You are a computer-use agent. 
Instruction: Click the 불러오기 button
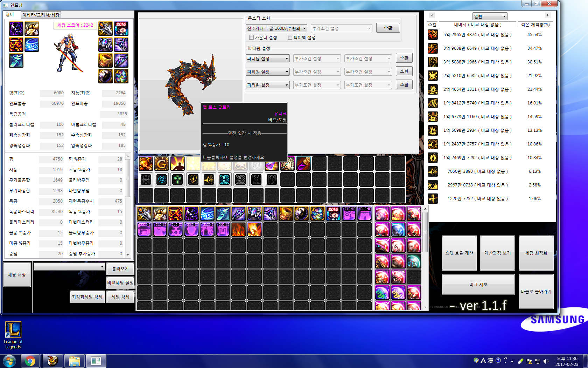coord(120,269)
